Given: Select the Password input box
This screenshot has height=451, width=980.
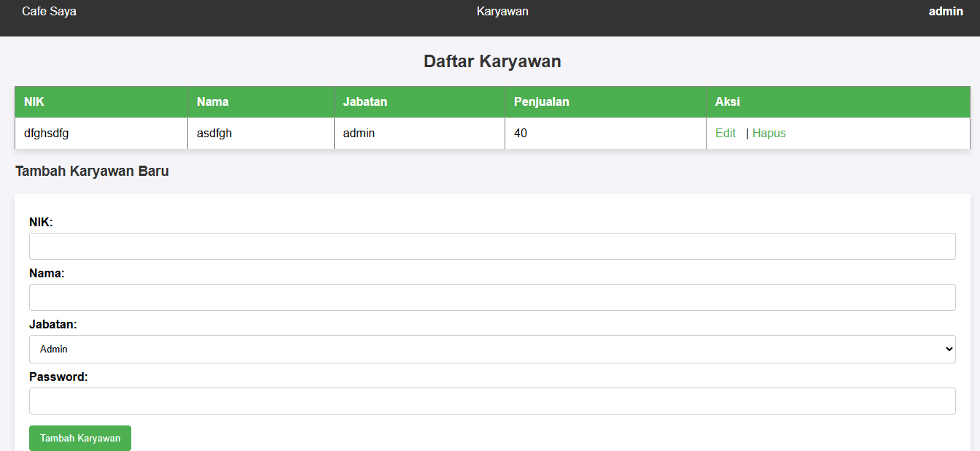Looking at the screenshot, I should point(492,401).
